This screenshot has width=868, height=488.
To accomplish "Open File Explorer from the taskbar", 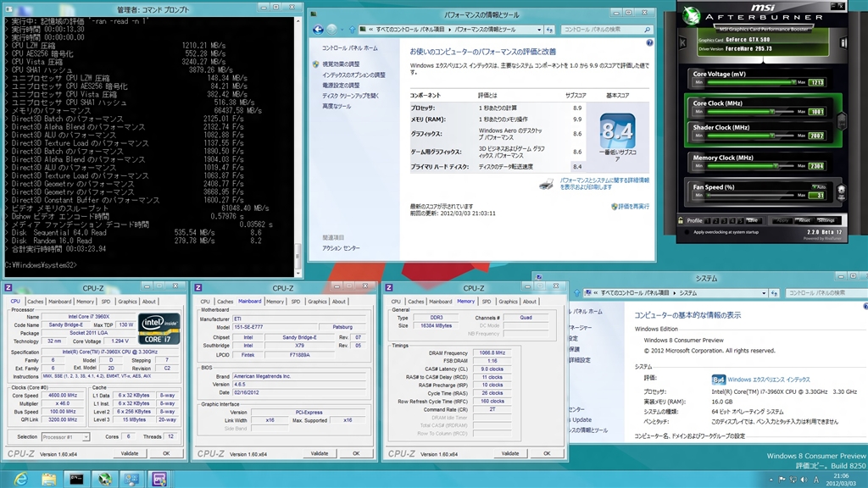I will [47, 478].
